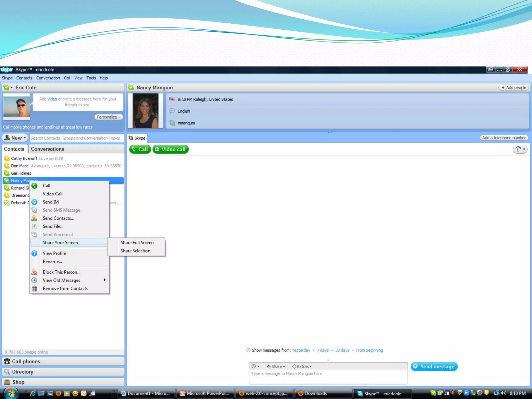The width and height of the screenshot is (532, 399).
Task: Click the Send Contacts icon
Action: tap(34, 218)
